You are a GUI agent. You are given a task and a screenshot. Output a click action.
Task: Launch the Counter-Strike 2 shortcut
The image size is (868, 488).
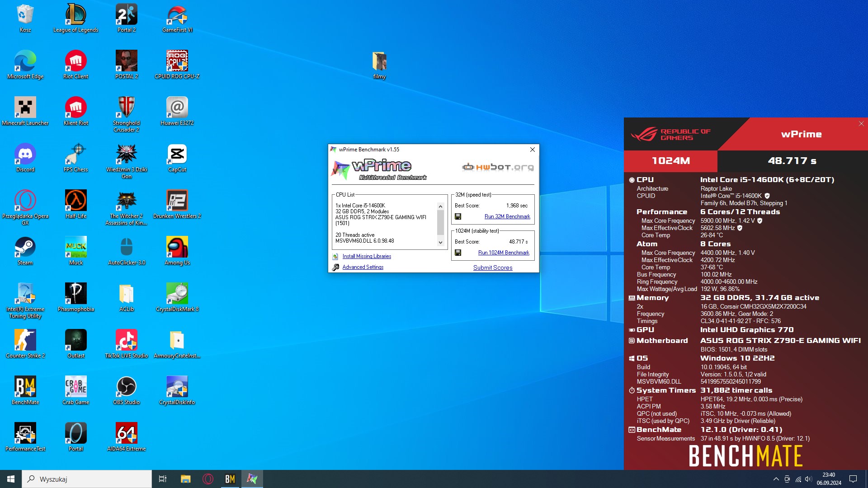pyautogui.click(x=25, y=344)
